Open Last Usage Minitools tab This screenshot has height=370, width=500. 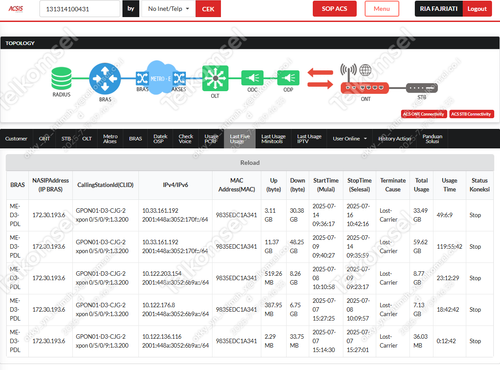(273, 138)
